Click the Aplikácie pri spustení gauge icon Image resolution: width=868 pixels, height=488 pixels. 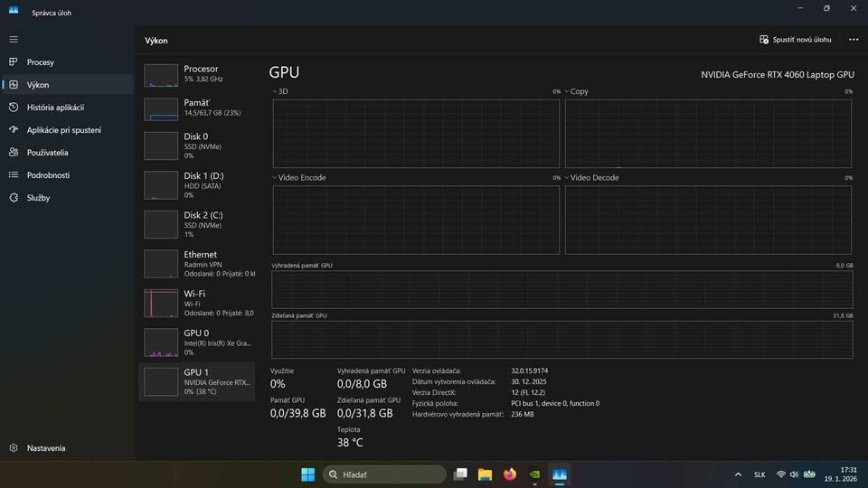pyautogui.click(x=14, y=129)
